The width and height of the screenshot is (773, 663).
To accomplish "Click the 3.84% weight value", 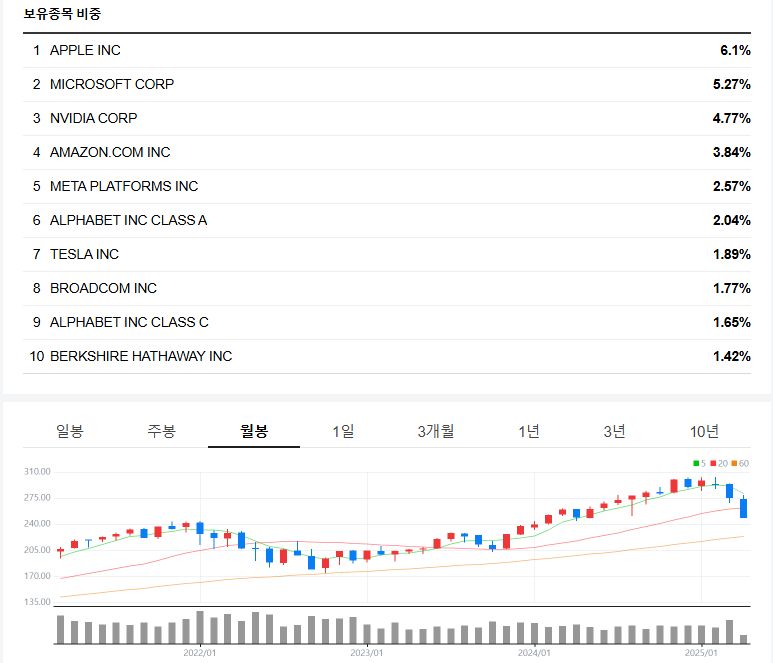I will [732, 152].
